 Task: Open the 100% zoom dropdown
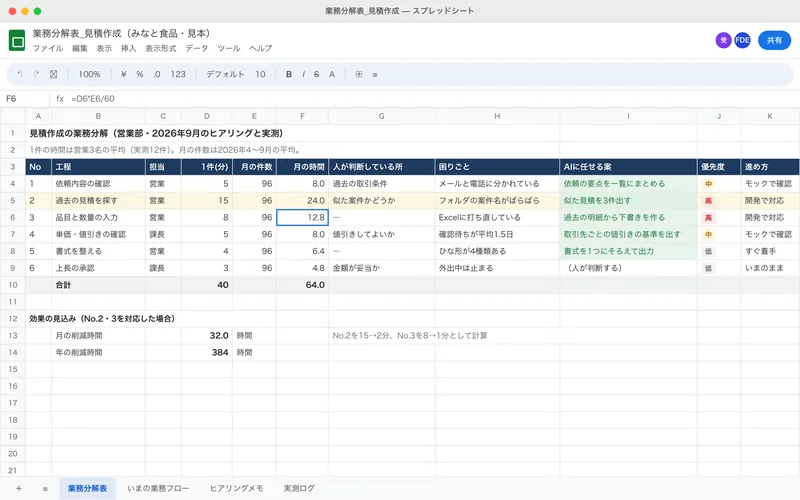click(89, 74)
